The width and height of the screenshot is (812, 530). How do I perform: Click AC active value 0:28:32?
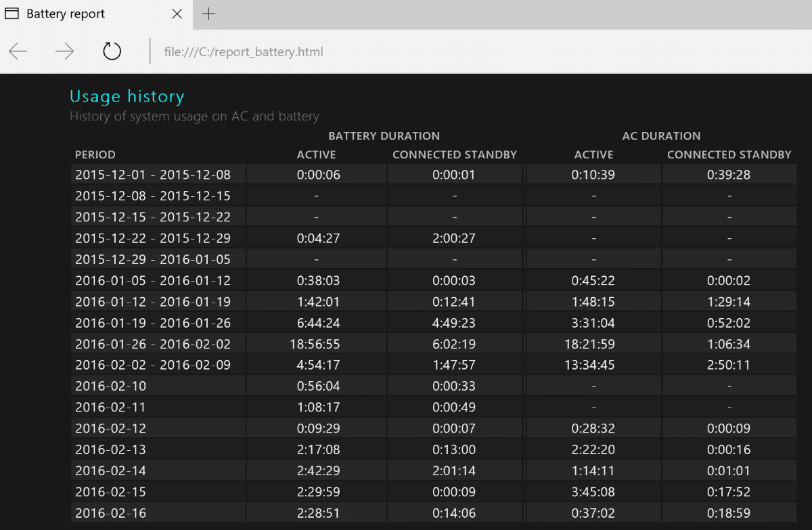593,428
